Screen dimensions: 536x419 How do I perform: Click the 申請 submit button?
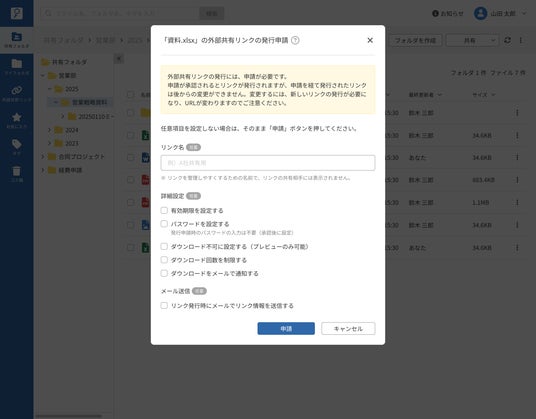pyautogui.click(x=286, y=328)
